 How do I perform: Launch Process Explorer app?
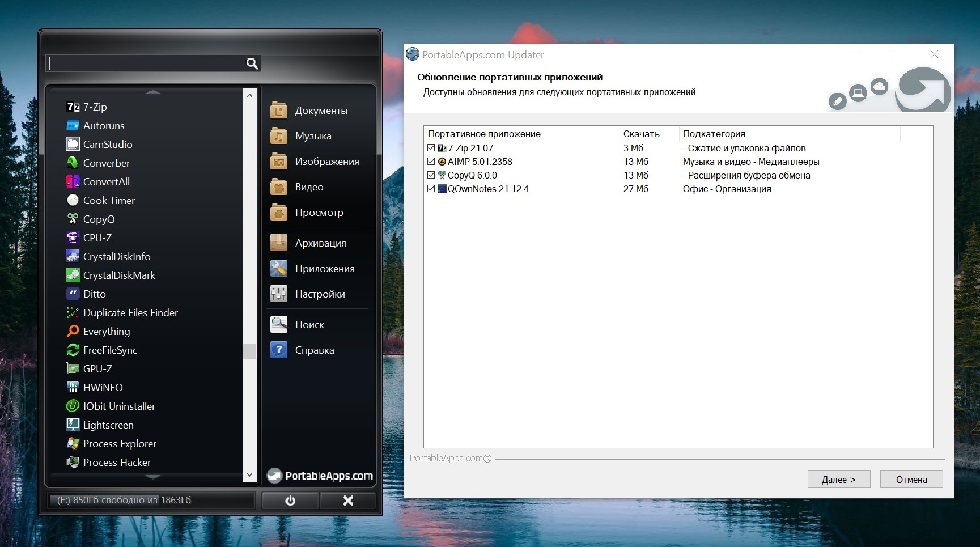[119, 444]
